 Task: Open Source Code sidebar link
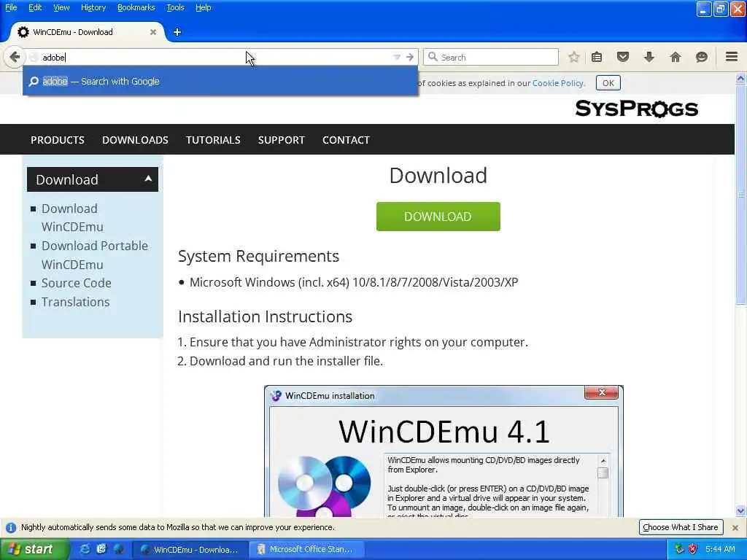(x=76, y=283)
